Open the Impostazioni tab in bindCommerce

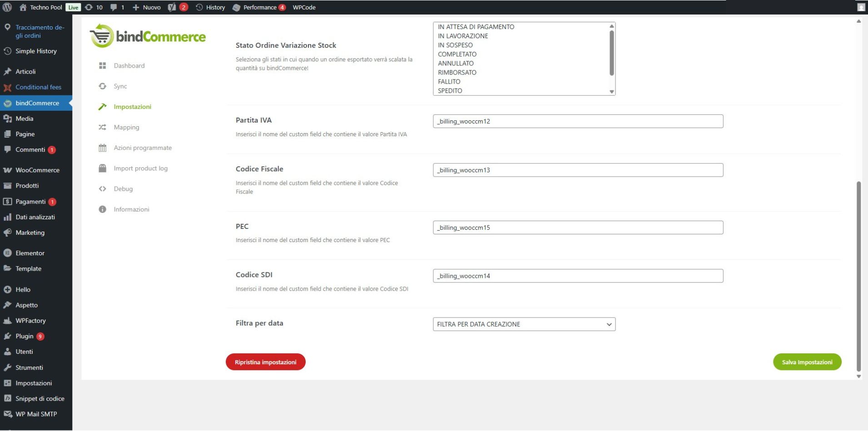pyautogui.click(x=132, y=107)
